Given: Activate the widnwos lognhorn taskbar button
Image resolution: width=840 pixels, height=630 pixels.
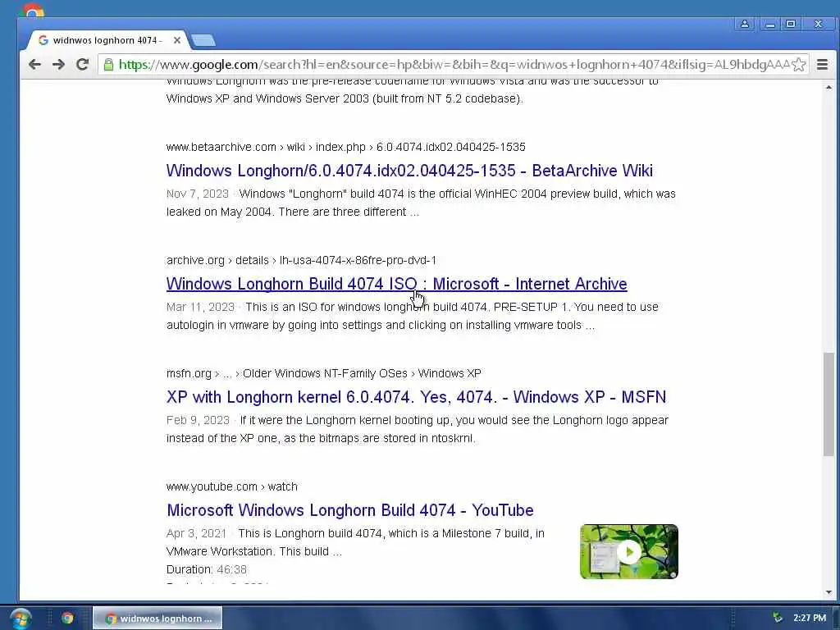Looking at the screenshot, I should 157,619.
